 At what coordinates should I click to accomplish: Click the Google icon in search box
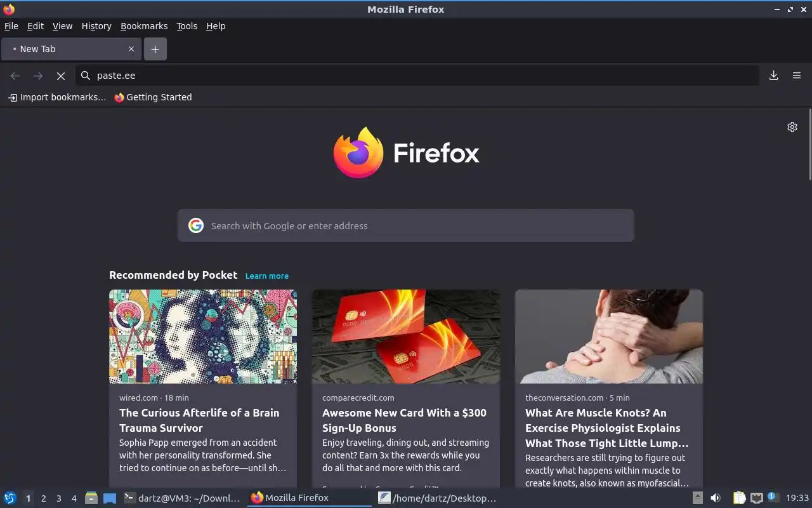(x=196, y=225)
